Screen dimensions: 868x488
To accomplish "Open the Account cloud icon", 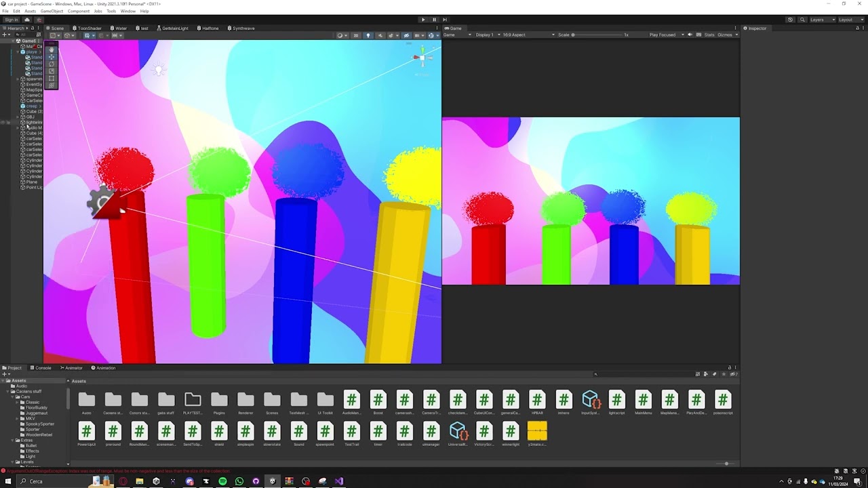I will pyautogui.click(x=27, y=20).
